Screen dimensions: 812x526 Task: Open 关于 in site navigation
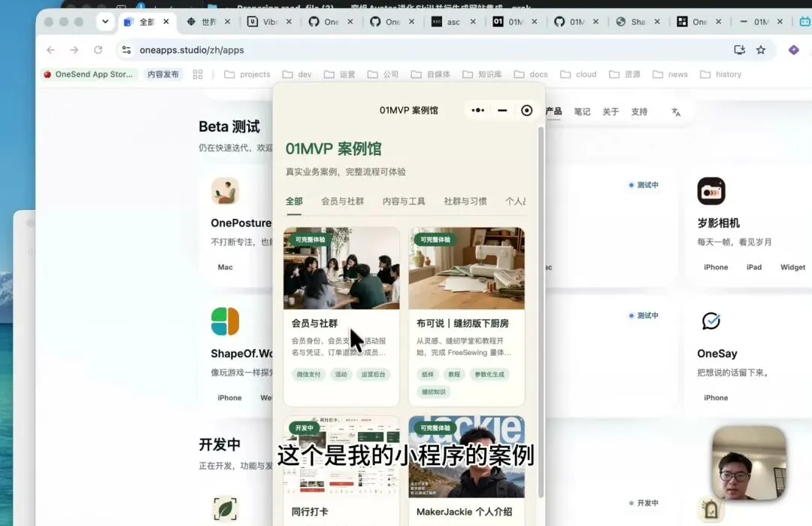[x=611, y=111]
